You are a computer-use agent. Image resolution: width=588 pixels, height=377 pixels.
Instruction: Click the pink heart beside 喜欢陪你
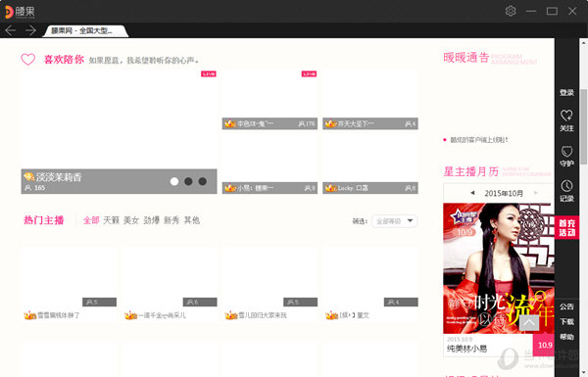28,59
